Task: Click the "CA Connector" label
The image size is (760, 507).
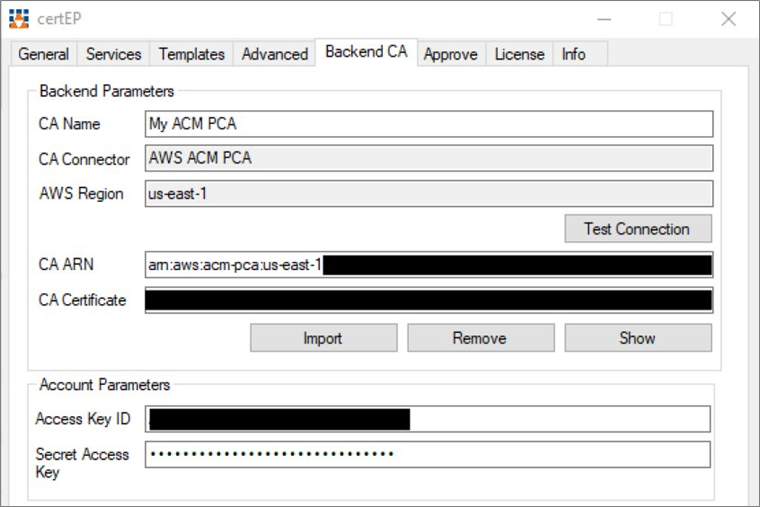Action: click(84, 159)
